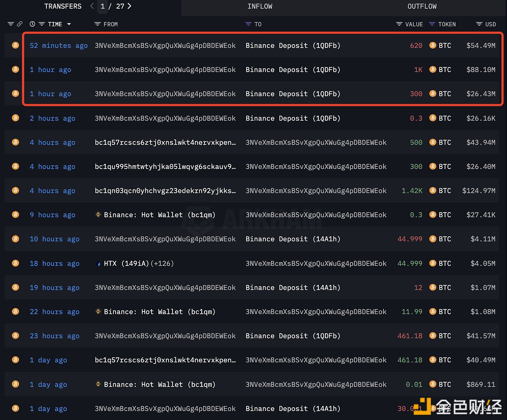
Task: Open the '2 hours ago' transaction link
Action: pos(53,118)
